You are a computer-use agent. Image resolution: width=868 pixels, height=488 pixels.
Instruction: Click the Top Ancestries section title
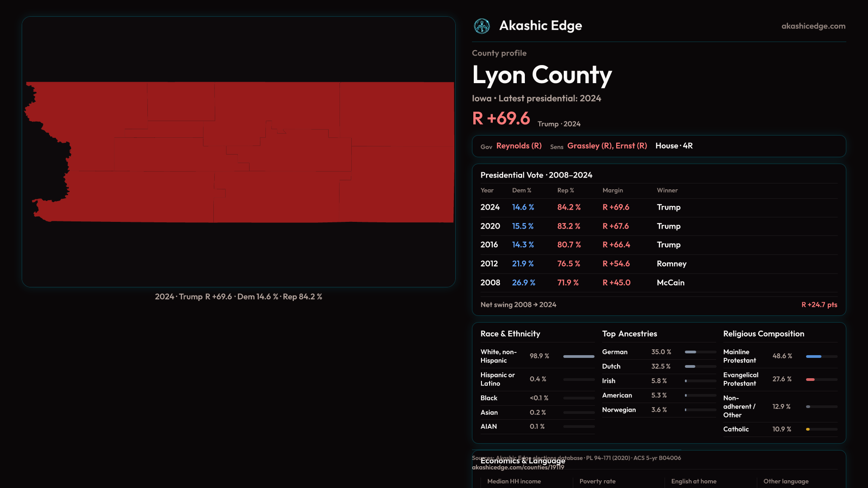629,334
